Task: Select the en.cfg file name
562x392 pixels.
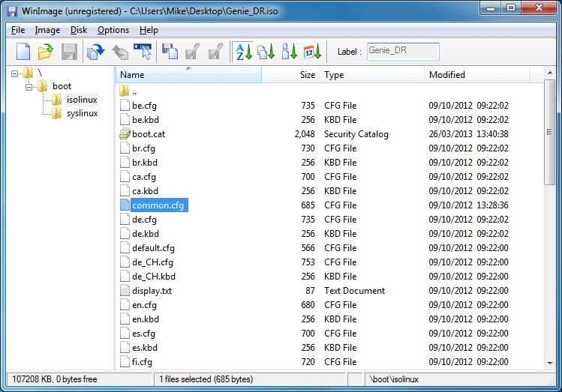Action: [145, 305]
